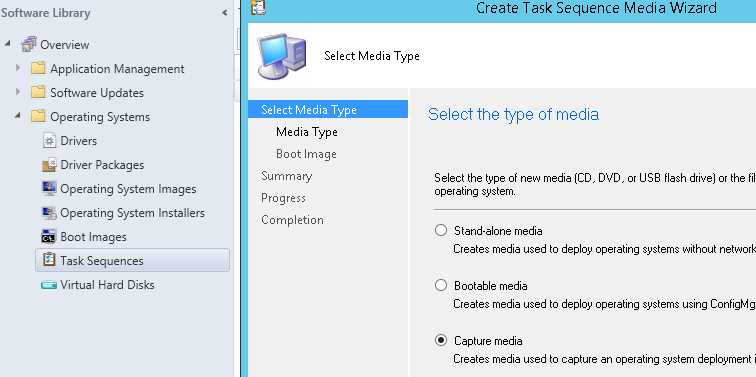Open the Virtual Hard Disks icon
The image size is (756, 377).
click(x=49, y=285)
